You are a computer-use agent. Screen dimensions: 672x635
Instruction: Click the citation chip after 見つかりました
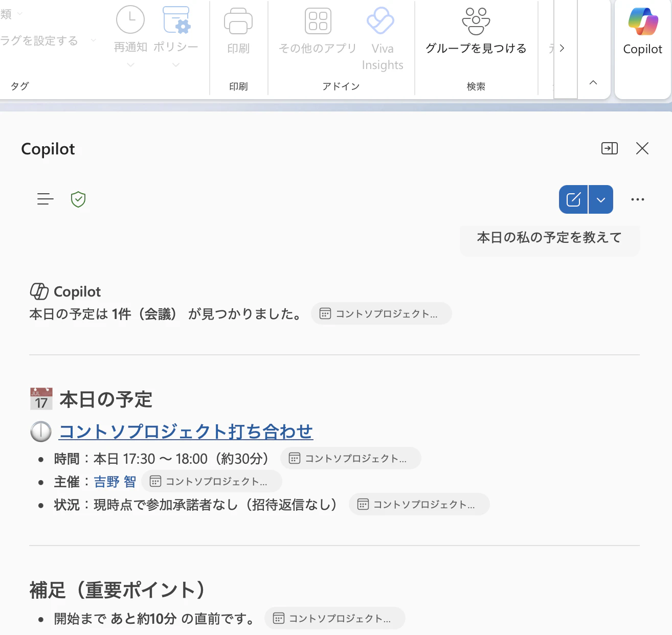click(x=381, y=313)
